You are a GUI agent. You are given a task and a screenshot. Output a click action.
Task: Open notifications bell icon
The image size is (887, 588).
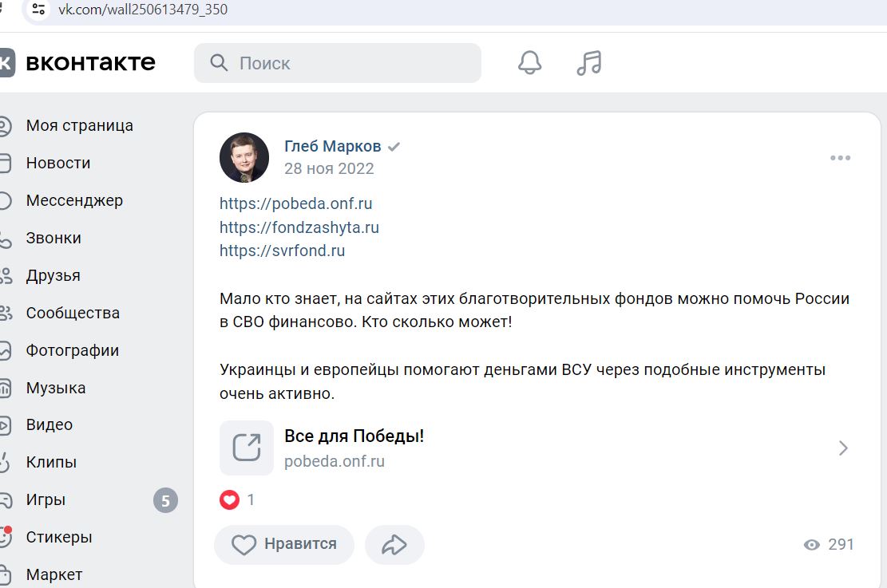[x=529, y=63]
